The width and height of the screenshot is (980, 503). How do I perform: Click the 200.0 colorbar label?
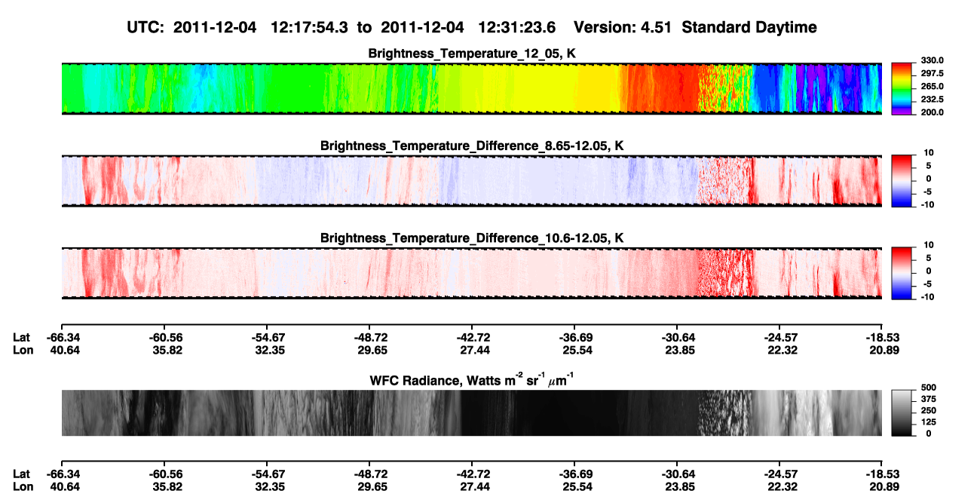pos(932,112)
